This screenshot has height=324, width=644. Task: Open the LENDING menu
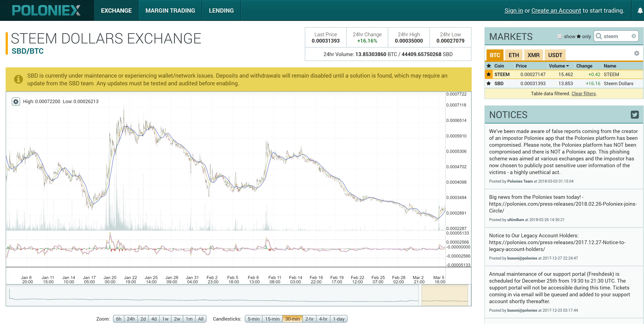[221, 10]
